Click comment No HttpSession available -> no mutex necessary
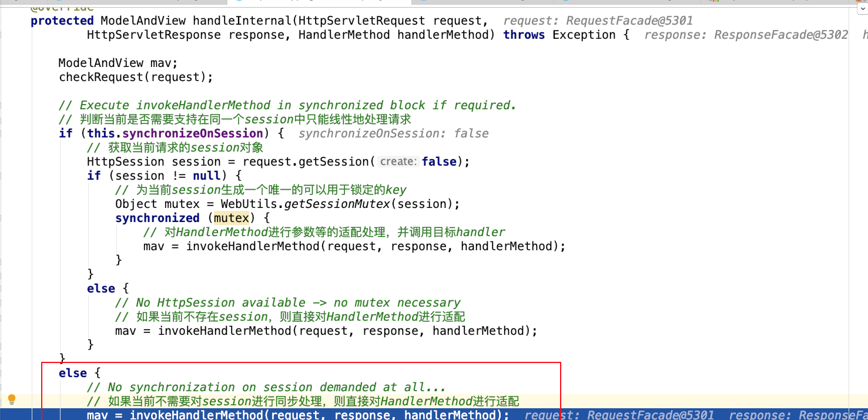Screen dimensions: 868x420 288,303
